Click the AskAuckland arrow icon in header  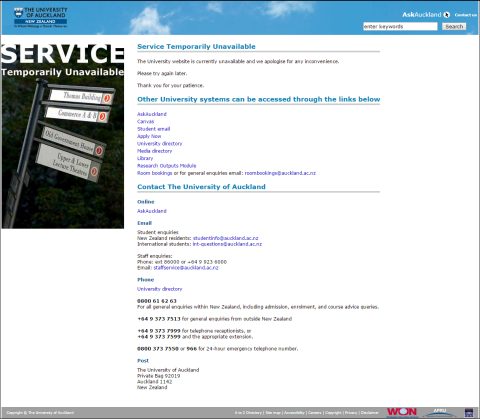pos(447,15)
